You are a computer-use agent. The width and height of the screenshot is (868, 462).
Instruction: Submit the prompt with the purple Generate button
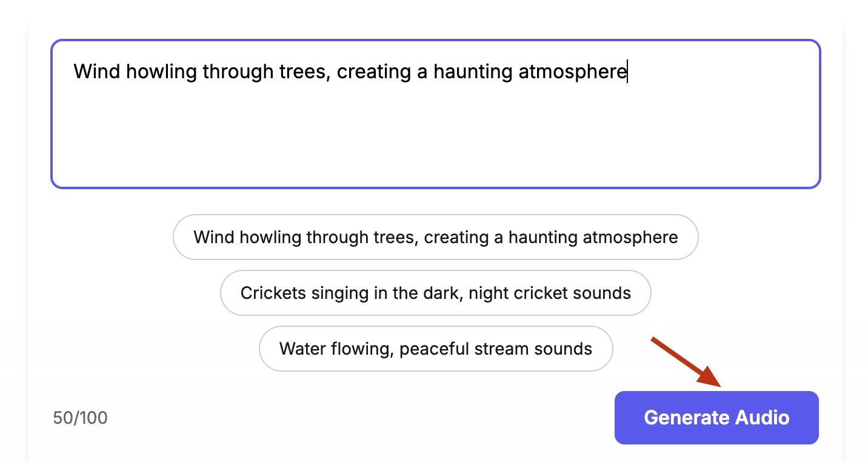[x=716, y=418]
